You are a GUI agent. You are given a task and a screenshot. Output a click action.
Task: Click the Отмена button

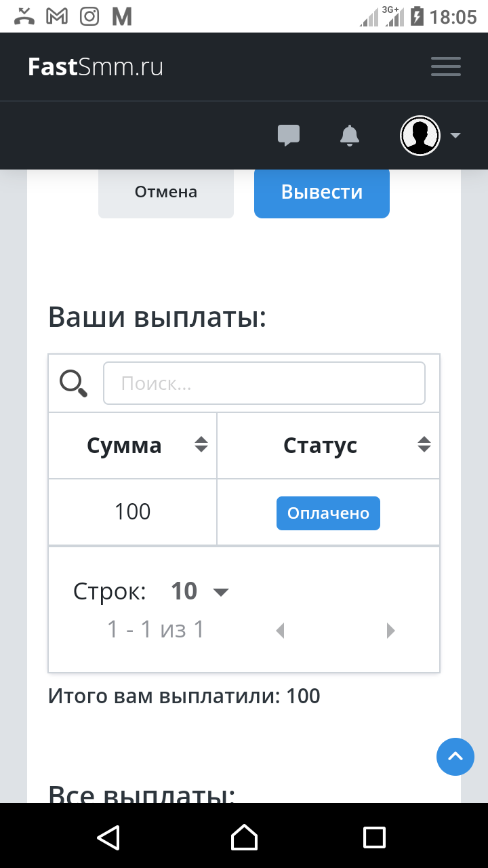(x=166, y=193)
